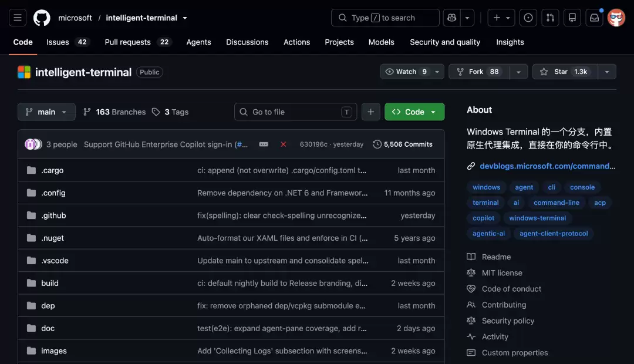
Task: Go to microsoft organization link
Action: [x=75, y=18]
